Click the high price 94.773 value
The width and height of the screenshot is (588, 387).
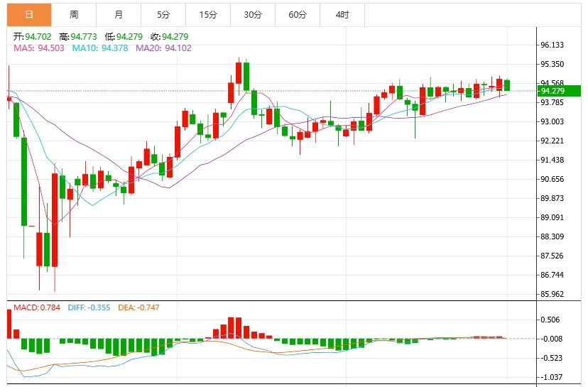coord(84,37)
